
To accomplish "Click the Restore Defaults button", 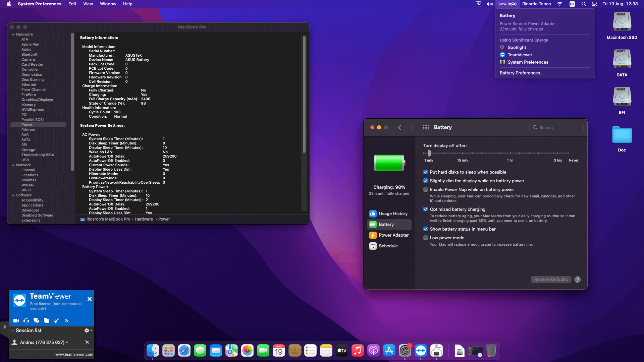I will tap(550, 279).
